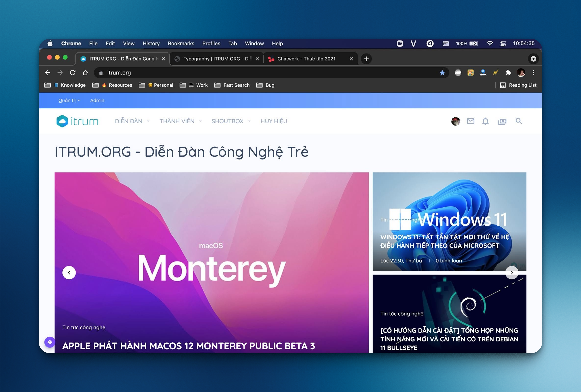Screen dimensions: 581x392
Task: Click the purple floating button at bottom-left
Action: click(50, 342)
